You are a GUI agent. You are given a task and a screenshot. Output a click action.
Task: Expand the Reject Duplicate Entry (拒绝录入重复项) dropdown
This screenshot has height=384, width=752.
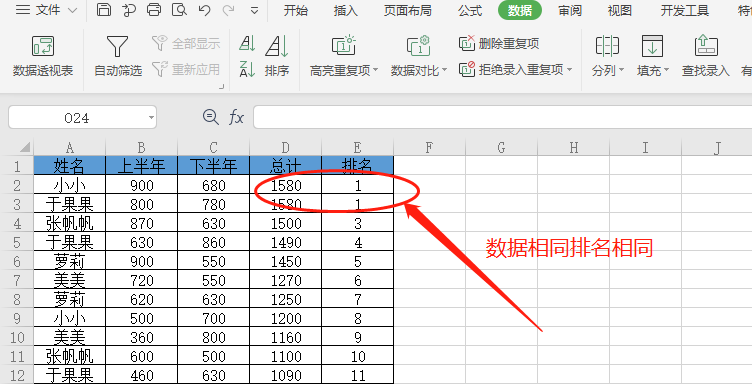click(x=569, y=70)
